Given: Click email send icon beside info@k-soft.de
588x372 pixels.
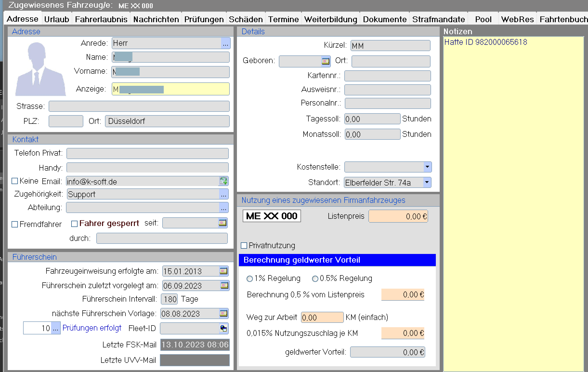Looking at the screenshot, I should pyautogui.click(x=223, y=181).
